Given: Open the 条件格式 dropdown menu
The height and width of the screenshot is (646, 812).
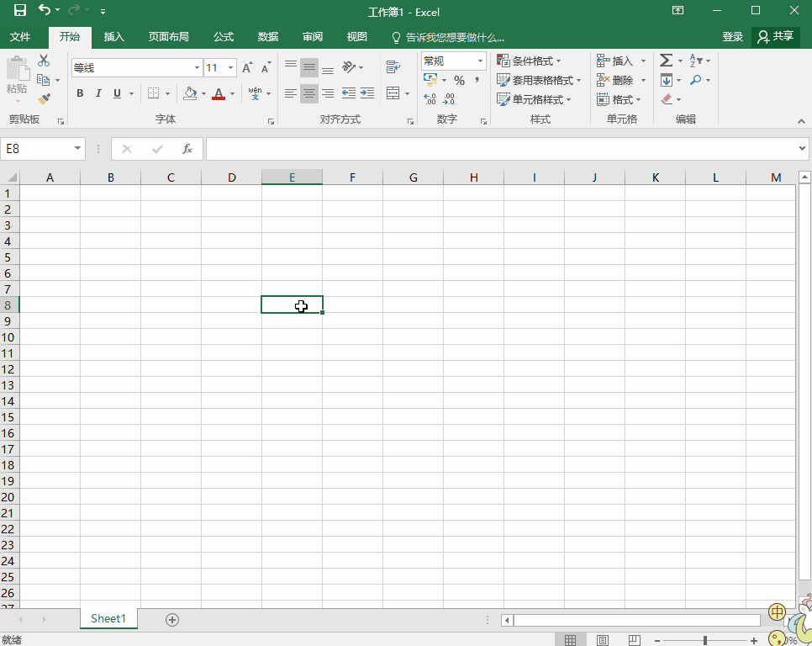Looking at the screenshot, I should point(529,61).
